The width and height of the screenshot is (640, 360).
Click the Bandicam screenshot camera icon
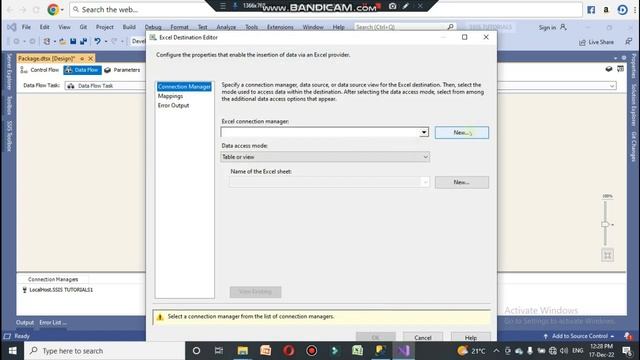tap(393, 6)
